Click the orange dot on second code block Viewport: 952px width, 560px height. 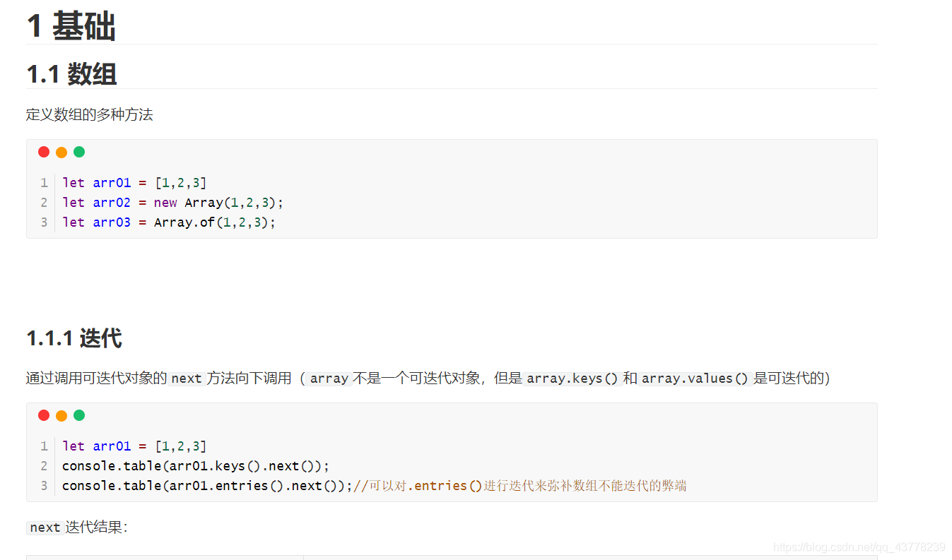tap(61, 415)
